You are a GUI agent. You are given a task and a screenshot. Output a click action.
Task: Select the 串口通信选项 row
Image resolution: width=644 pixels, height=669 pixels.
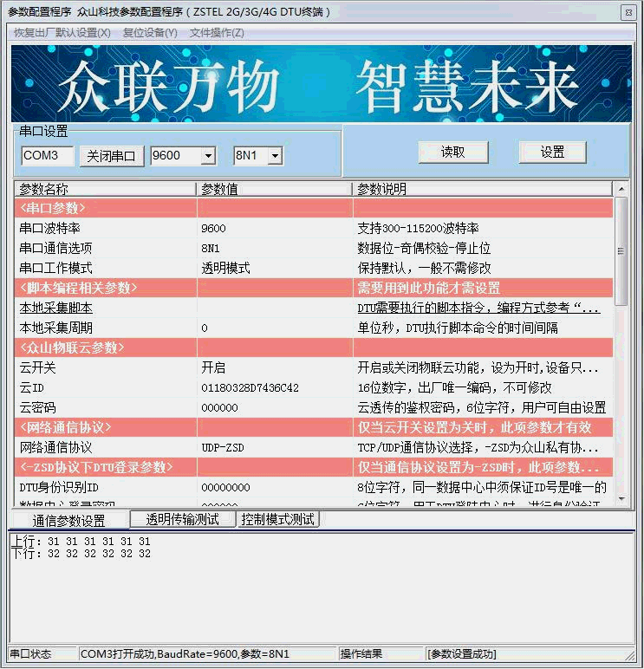(314, 248)
